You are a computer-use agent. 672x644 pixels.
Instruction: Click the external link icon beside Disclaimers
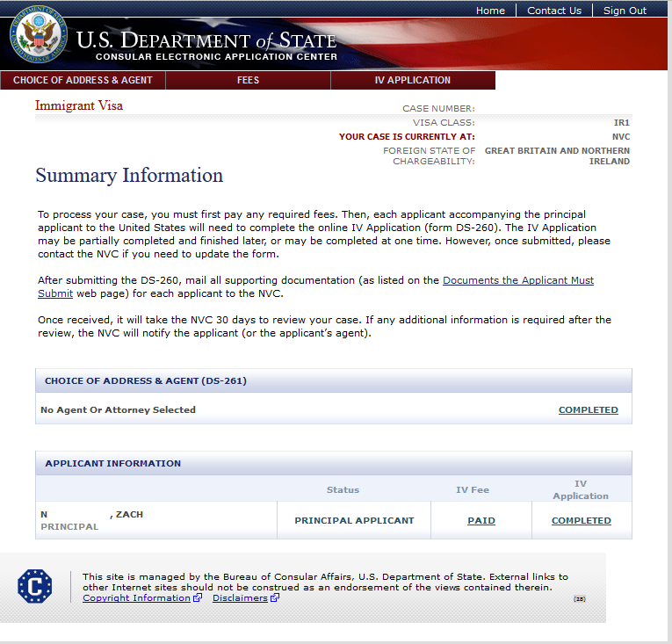point(275,597)
